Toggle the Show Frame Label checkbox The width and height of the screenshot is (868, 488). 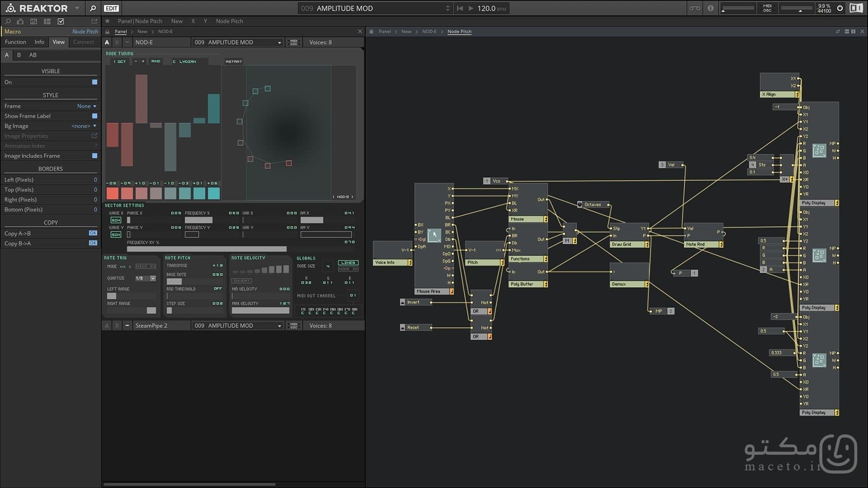pyautogui.click(x=95, y=116)
